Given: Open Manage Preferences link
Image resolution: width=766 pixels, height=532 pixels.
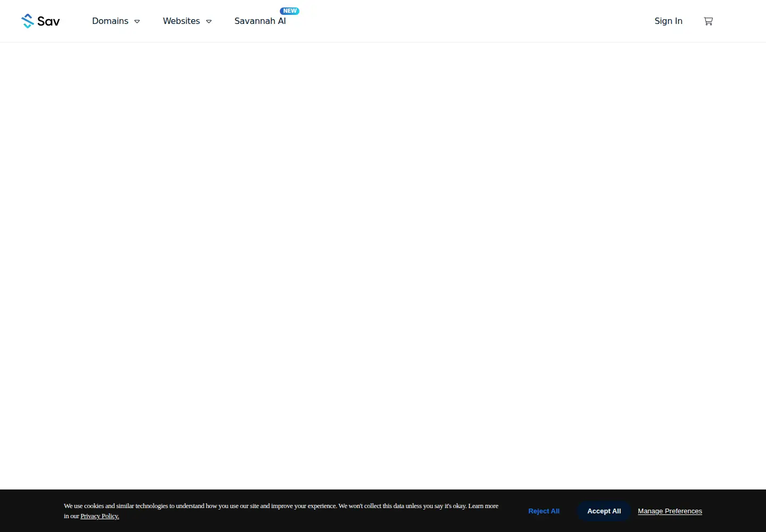Looking at the screenshot, I should click(670, 511).
